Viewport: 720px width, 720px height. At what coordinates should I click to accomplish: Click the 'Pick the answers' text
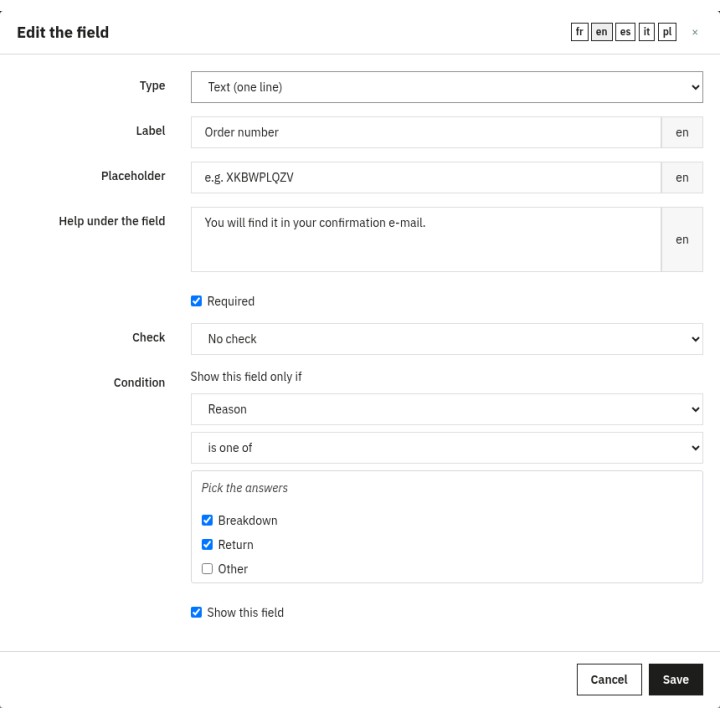pos(244,488)
